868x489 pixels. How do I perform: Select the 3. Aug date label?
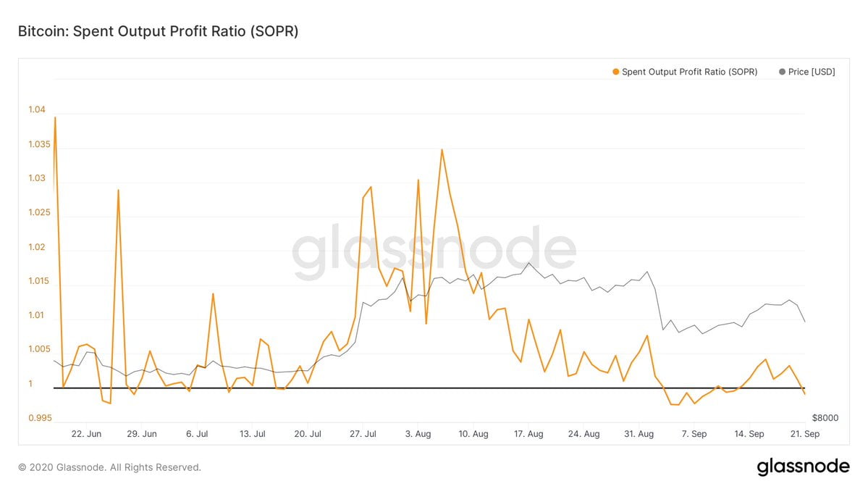(418, 434)
